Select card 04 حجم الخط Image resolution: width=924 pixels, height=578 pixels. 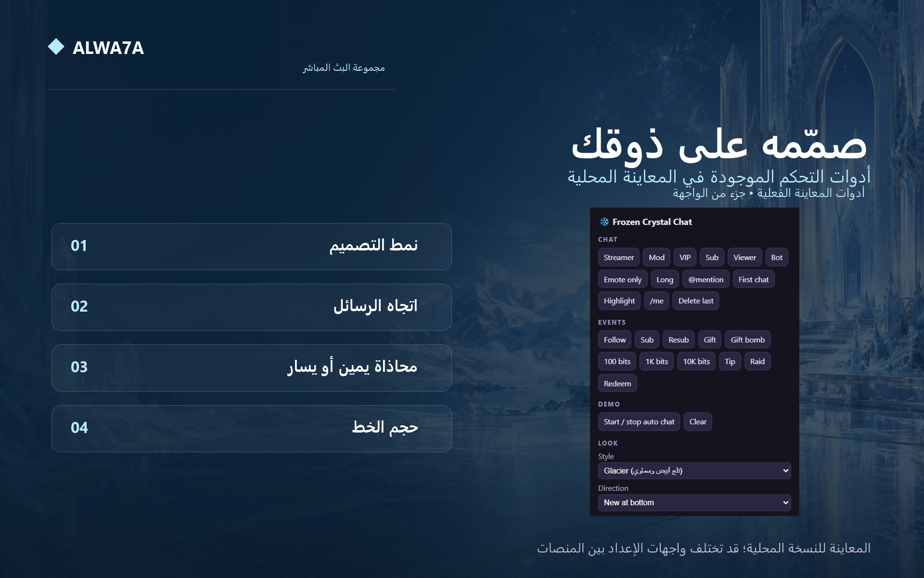tap(252, 428)
